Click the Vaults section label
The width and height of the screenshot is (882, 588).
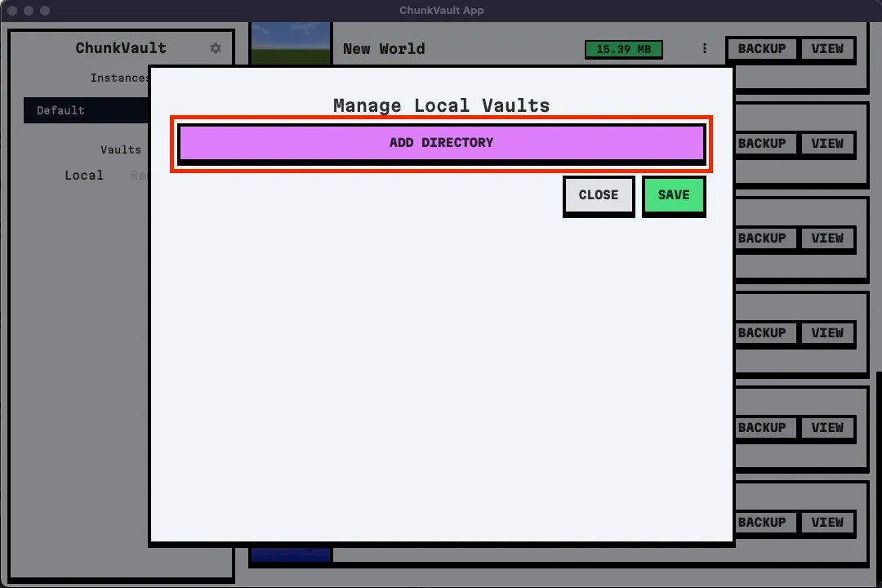coord(120,149)
